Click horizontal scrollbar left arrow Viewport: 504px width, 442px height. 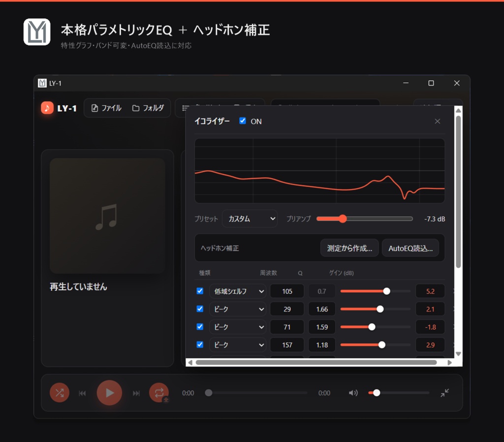190,363
